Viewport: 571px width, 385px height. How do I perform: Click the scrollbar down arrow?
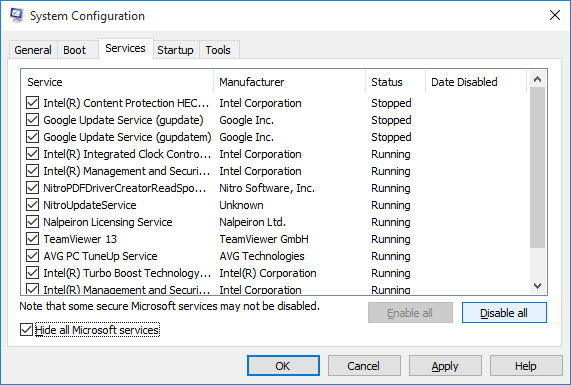pyautogui.click(x=537, y=286)
